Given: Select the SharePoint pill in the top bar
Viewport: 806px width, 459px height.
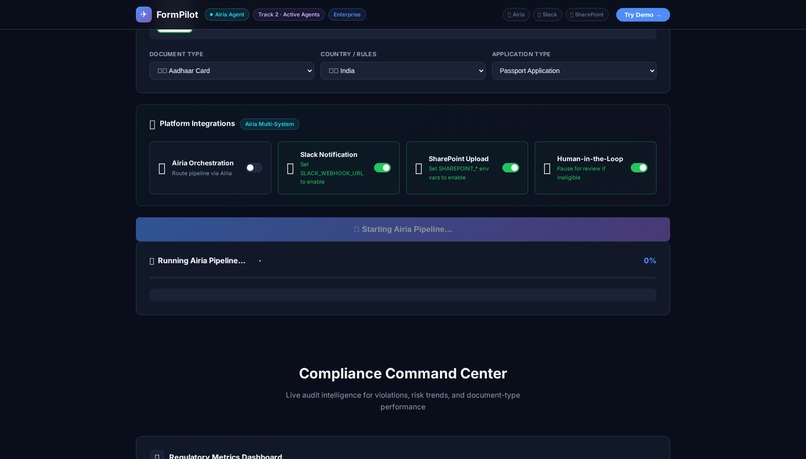Looking at the screenshot, I should click(x=587, y=14).
